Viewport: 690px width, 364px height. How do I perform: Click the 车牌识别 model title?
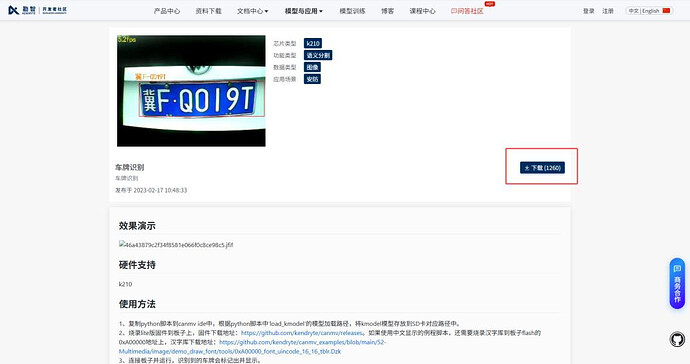[x=129, y=167]
